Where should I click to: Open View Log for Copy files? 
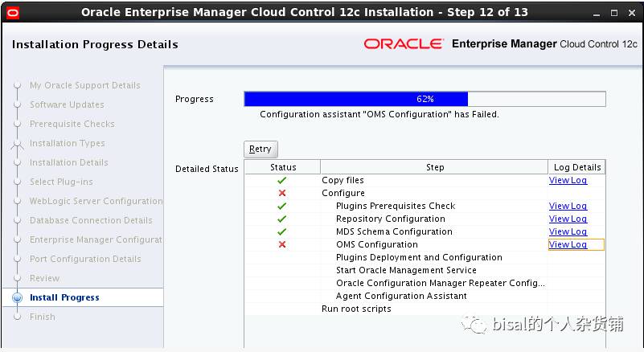click(568, 181)
